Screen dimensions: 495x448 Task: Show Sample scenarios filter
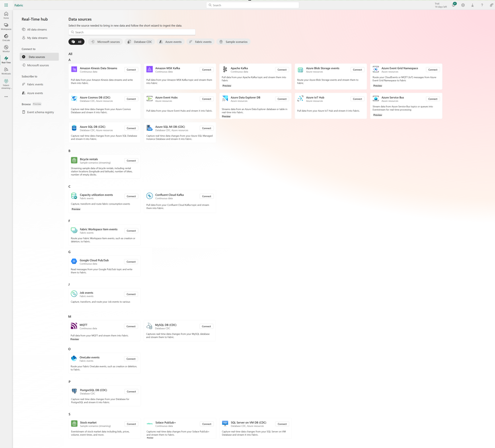pos(233,42)
